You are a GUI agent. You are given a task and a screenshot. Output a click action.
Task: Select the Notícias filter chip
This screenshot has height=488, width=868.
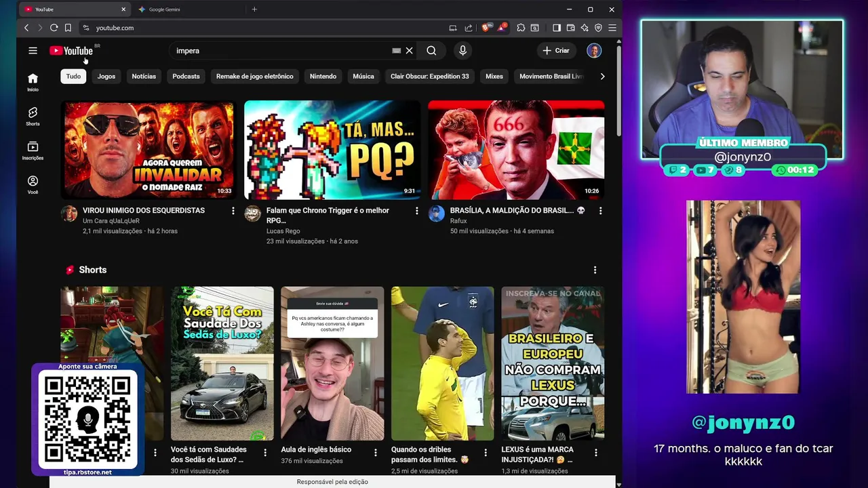tap(144, 77)
